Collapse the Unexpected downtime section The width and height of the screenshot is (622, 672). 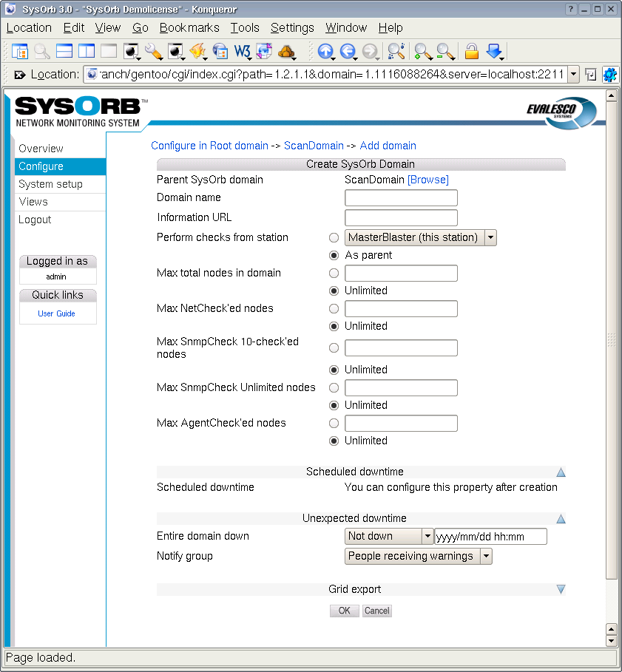click(x=561, y=519)
